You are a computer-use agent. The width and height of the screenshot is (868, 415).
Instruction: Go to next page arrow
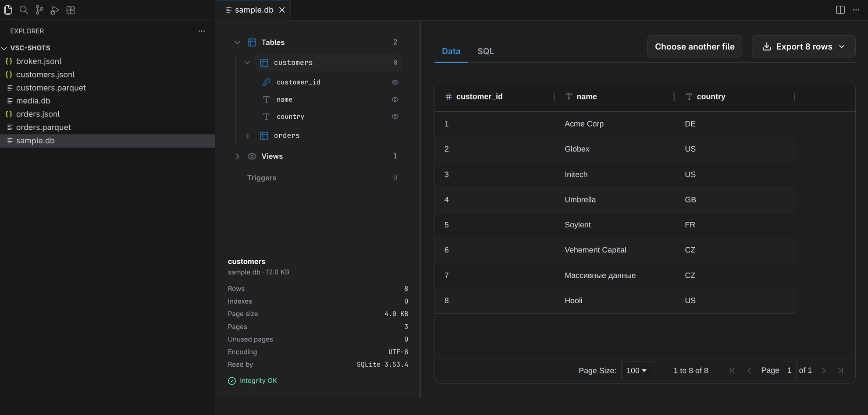coord(824,371)
